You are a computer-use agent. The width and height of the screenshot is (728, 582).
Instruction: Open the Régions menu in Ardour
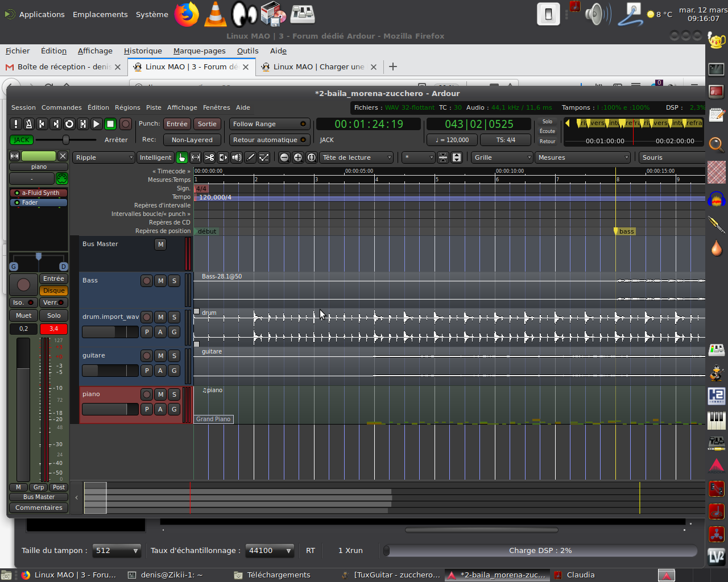127,107
